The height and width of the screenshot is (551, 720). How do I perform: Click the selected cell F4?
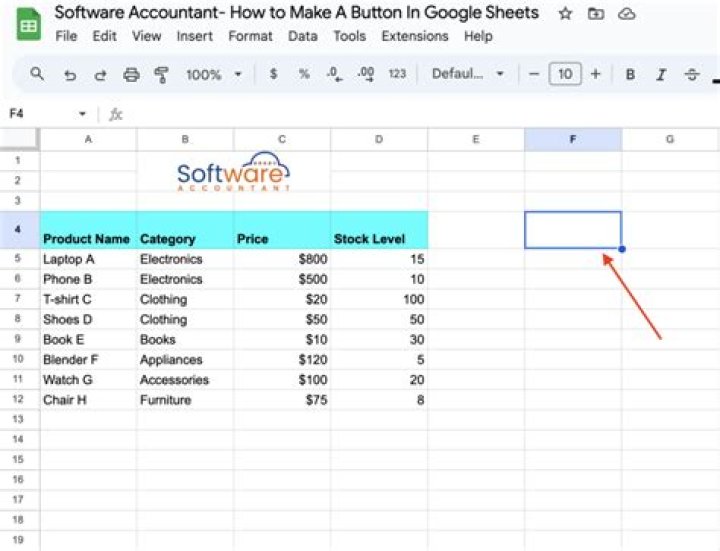coord(573,230)
